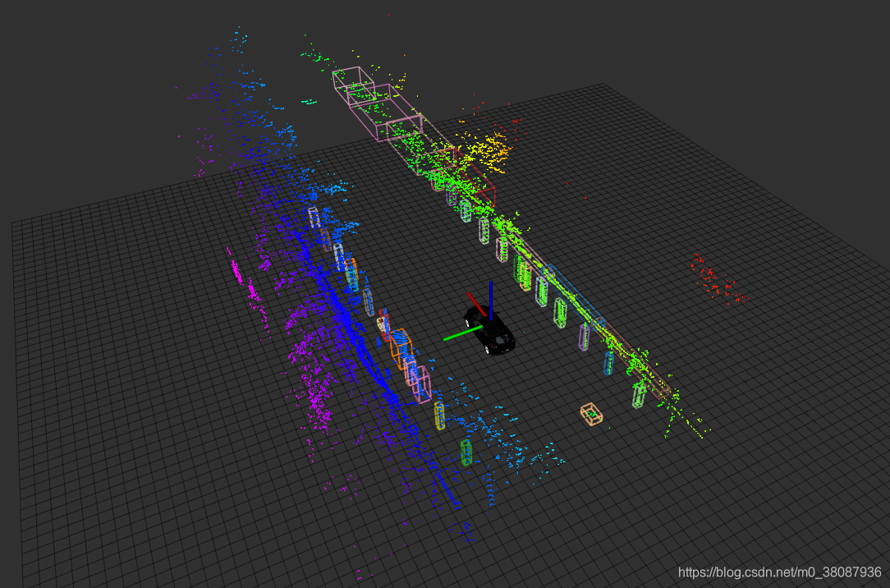Click the blue vertical axis above the car
Viewport: 890px width, 588px height.
point(491,301)
